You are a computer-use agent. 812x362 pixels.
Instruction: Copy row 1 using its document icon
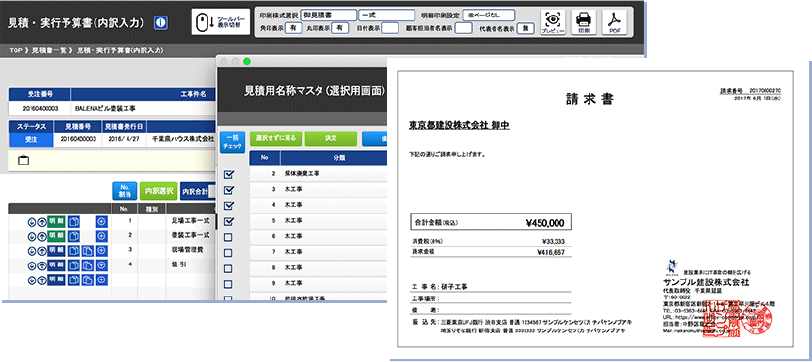[x=74, y=221]
